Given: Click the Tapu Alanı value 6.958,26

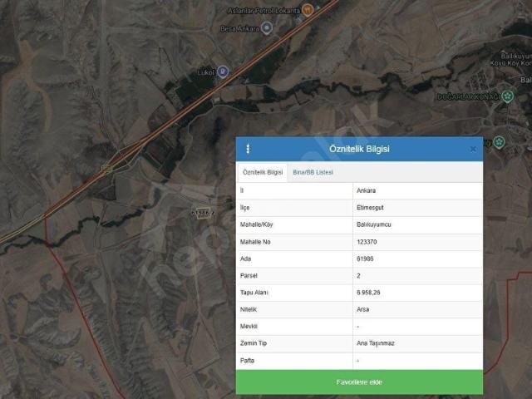Looking at the screenshot, I should pos(368,293).
